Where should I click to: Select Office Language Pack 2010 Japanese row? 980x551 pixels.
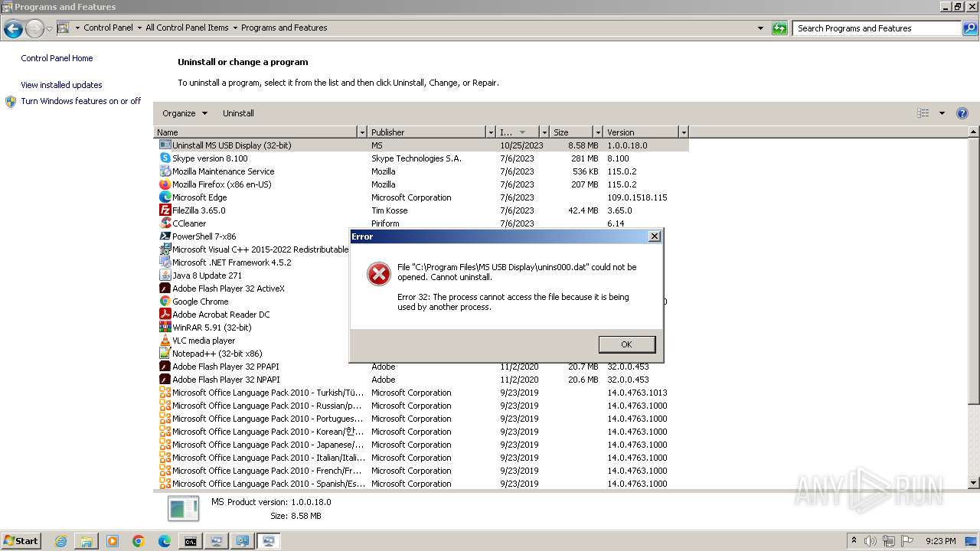(422, 445)
